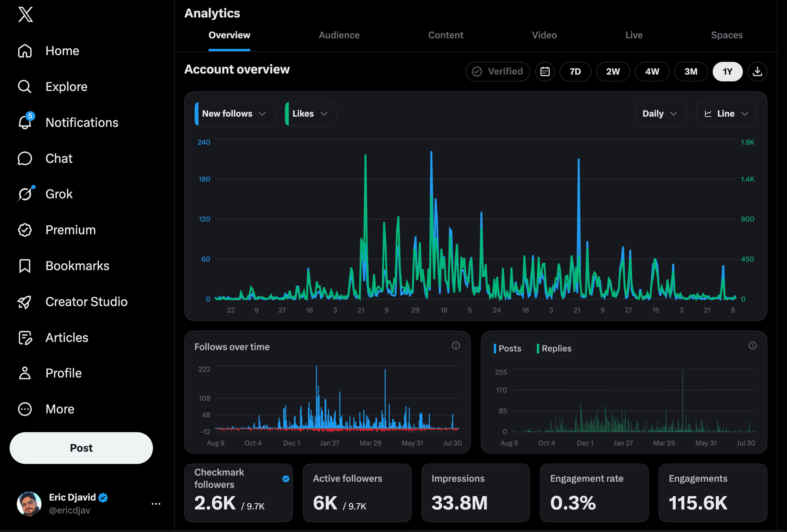Switch to the Video tab
Image resolution: width=787 pixels, height=532 pixels.
click(x=544, y=35)
